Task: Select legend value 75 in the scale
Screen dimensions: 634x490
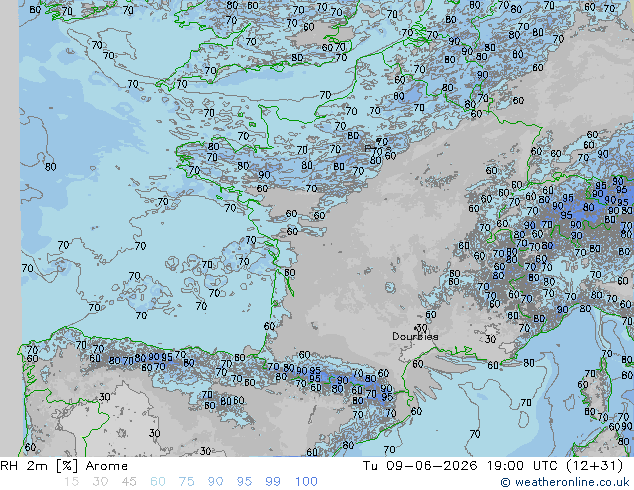Action: pos(187,482)
